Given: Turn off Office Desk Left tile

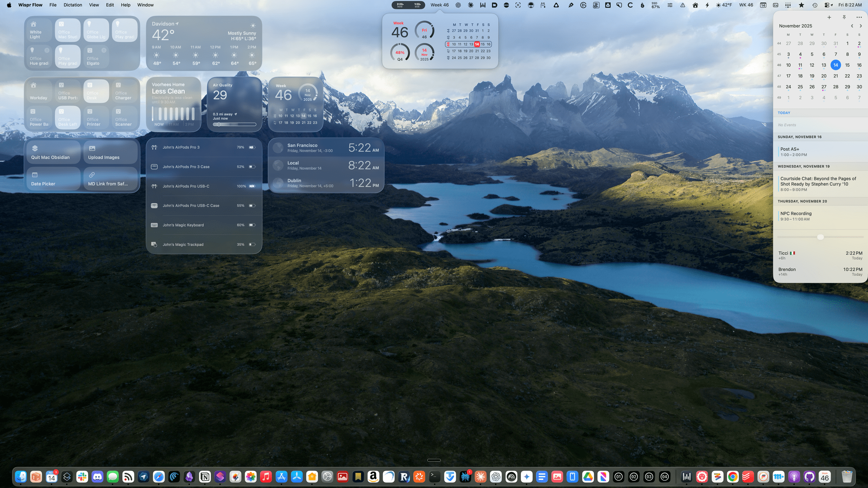Looking at the screenshot, I should pyautogui.click(x=67, y=117).
